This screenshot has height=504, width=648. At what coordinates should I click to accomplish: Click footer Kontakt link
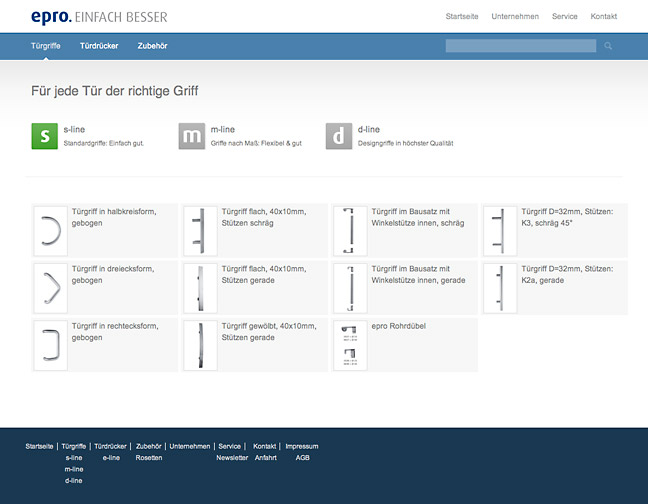coord(264,446)
